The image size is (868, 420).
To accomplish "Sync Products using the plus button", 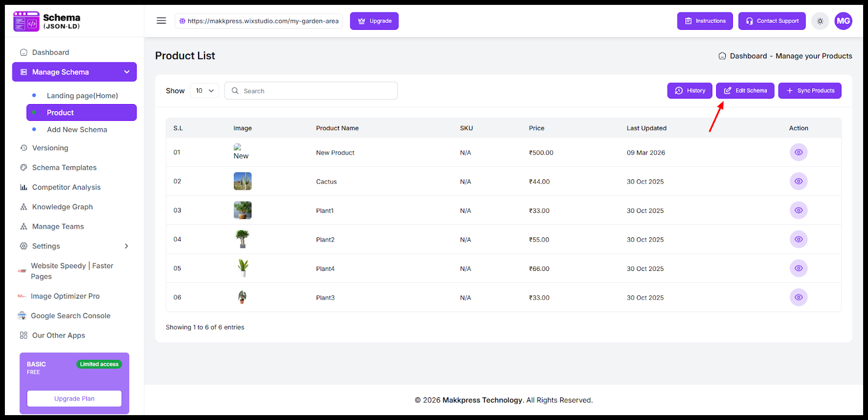I will coord(809,91).
